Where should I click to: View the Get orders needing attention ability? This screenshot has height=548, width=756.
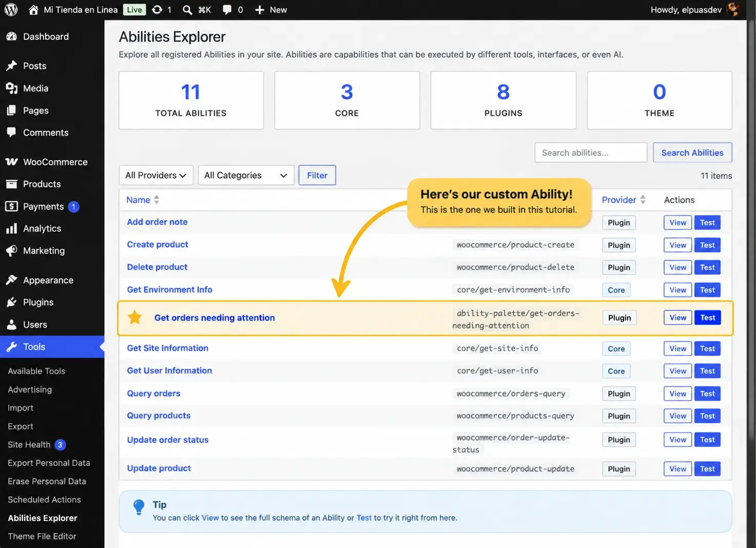677,318
